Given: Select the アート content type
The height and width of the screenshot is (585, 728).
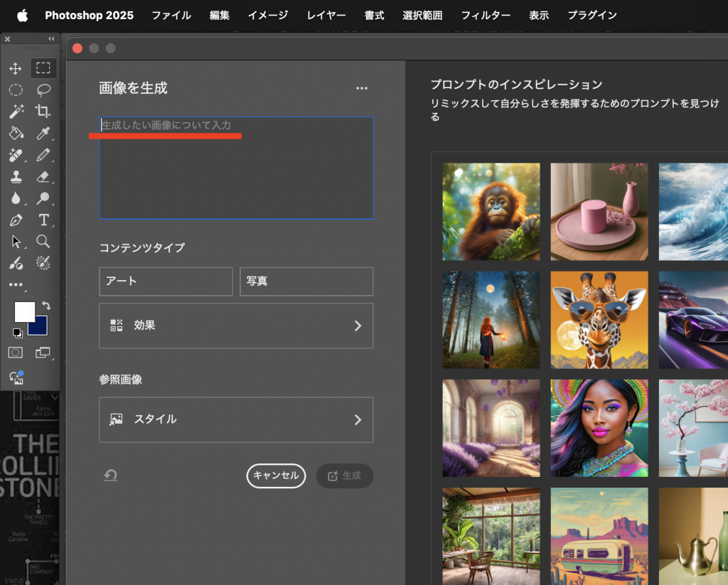Looking at the screenshot, I should (166, 281).
